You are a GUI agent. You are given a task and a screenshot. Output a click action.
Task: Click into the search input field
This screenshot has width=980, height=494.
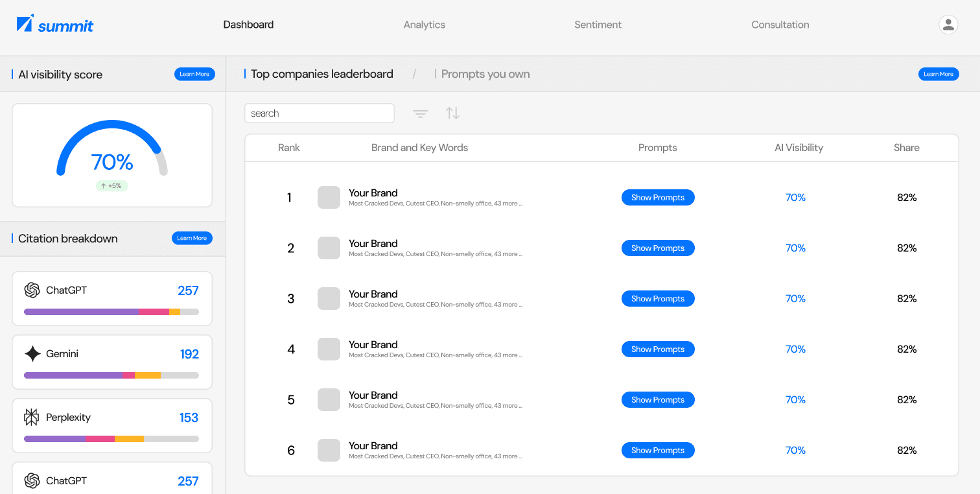click(319, 113)
